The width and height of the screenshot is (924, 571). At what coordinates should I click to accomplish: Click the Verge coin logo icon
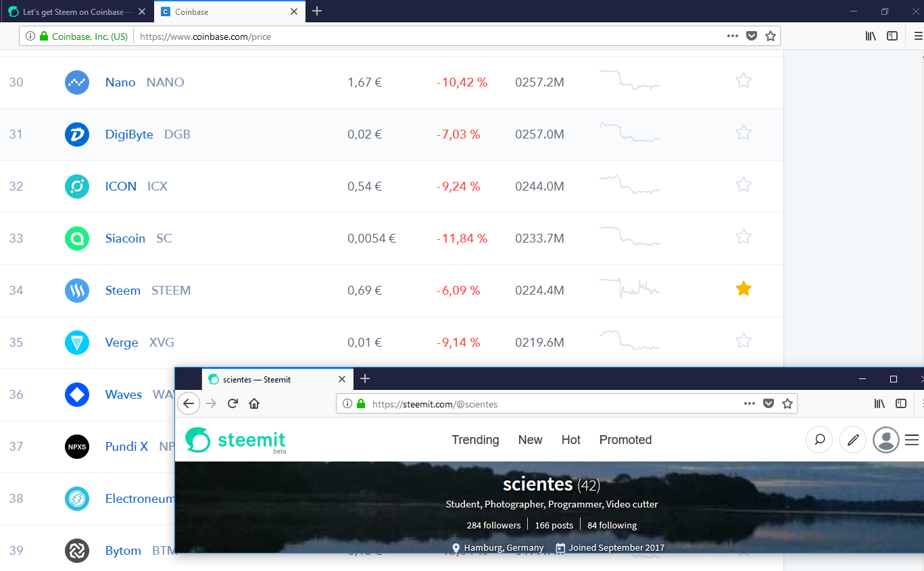coord(77,343)
